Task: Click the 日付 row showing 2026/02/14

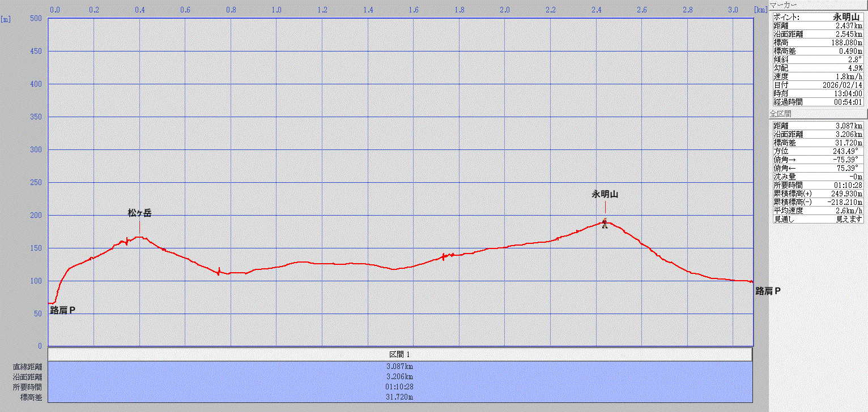Action: point(818,85)
